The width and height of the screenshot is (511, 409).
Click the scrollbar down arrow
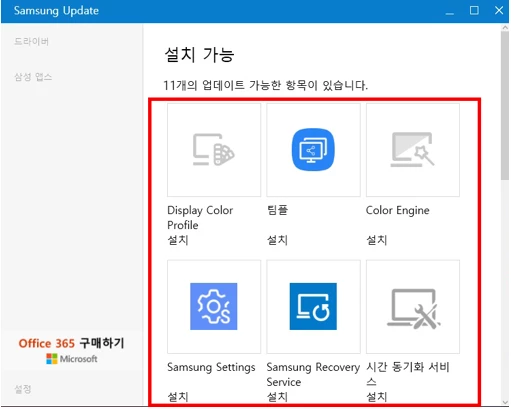[505, 403]
